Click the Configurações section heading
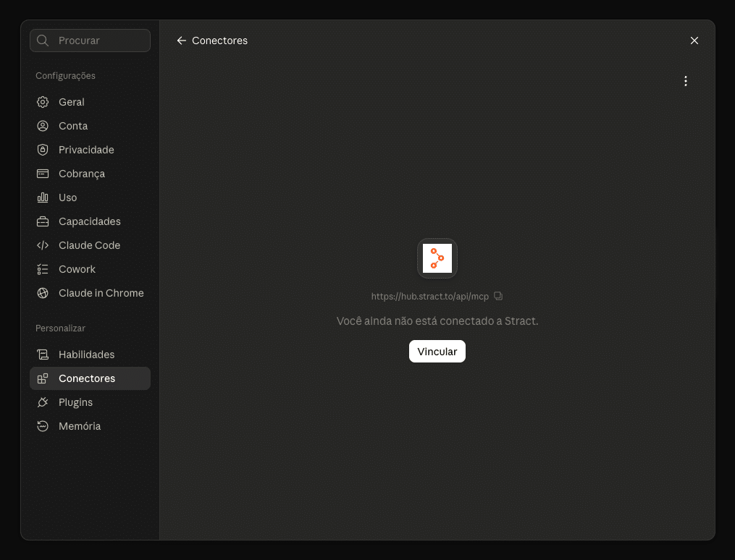Image resolution: width=735 pixels, height=560 pixels. (66, 76)
